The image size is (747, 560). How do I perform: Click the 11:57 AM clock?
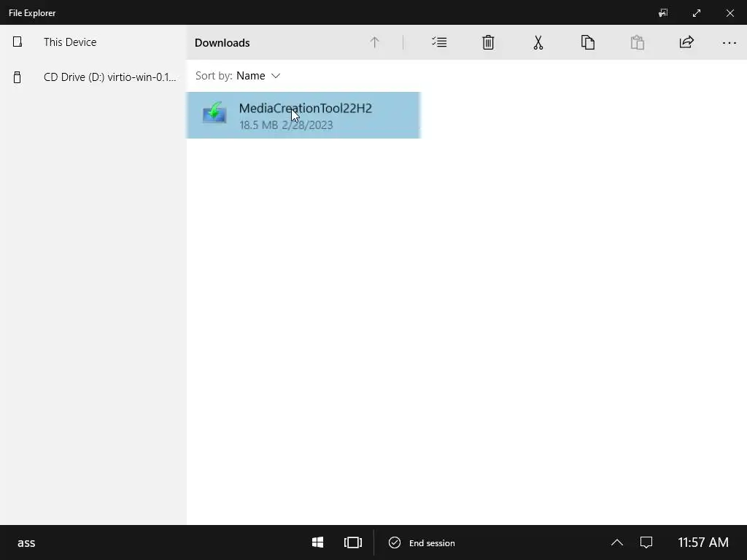click(703, 542)
